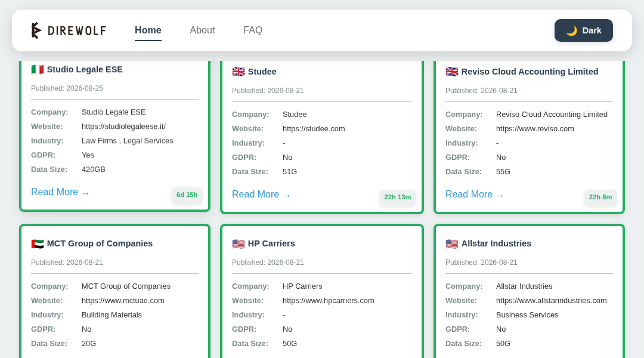Click the UK flag beside Reviso Cloud Accounting
The image size is (644, 358).
452,72
